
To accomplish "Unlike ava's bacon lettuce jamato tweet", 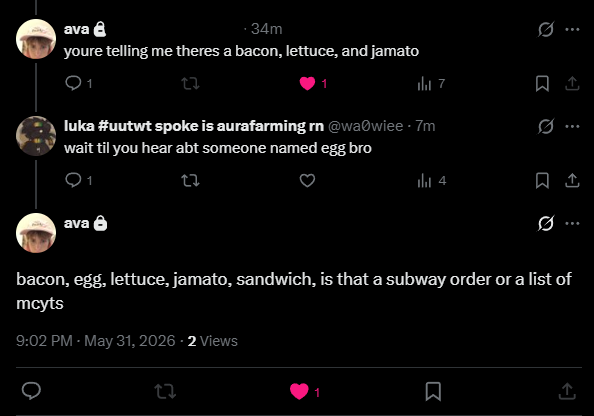I will [313, 83].
